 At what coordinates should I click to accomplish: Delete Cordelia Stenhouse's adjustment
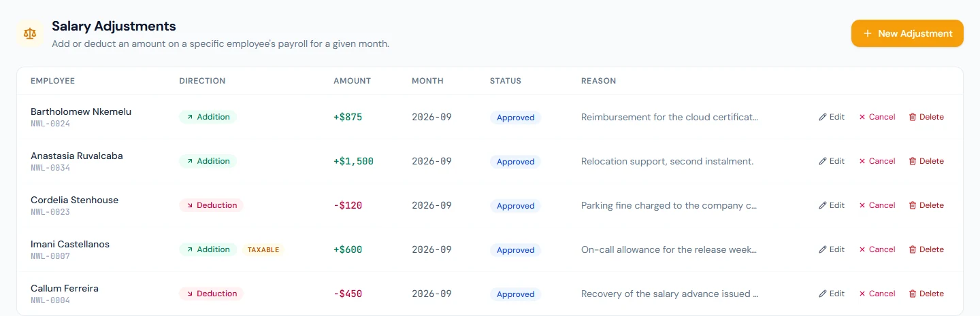926,205
